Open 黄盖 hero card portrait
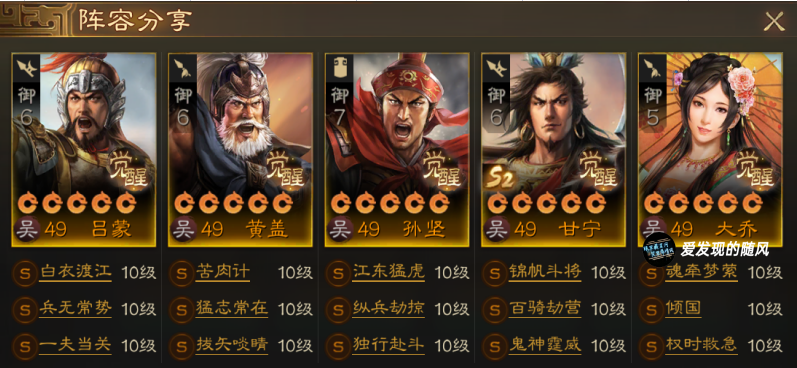Image resolution: width=797 pixels, height=368 pixels. click(240, 150)
